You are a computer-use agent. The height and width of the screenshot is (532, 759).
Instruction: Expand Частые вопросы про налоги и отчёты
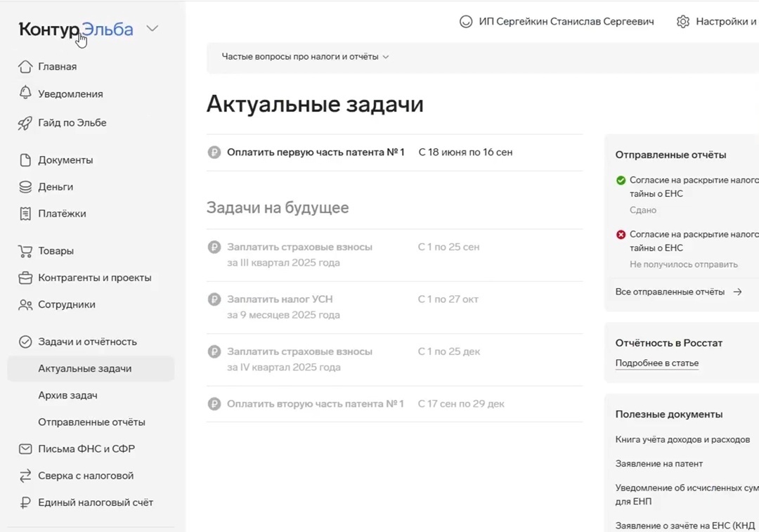(x=305, y=57)
